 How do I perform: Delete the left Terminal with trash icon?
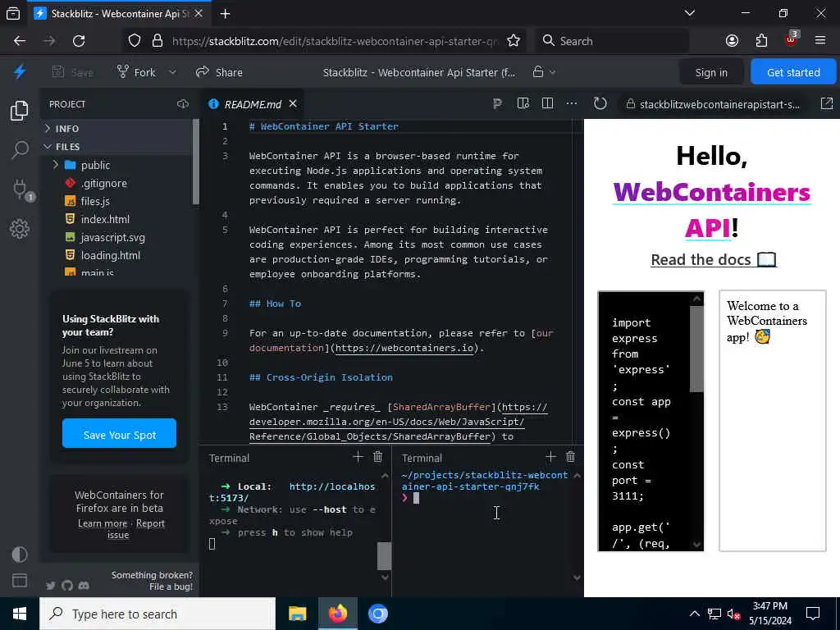click(377, 456)
